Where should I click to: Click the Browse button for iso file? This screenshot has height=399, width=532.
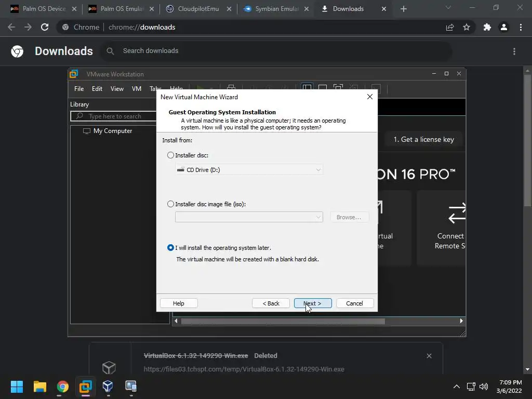[349, 217]
